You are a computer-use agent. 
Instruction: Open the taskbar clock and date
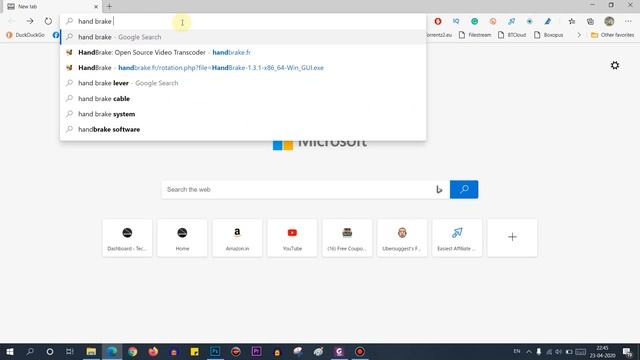602,351
